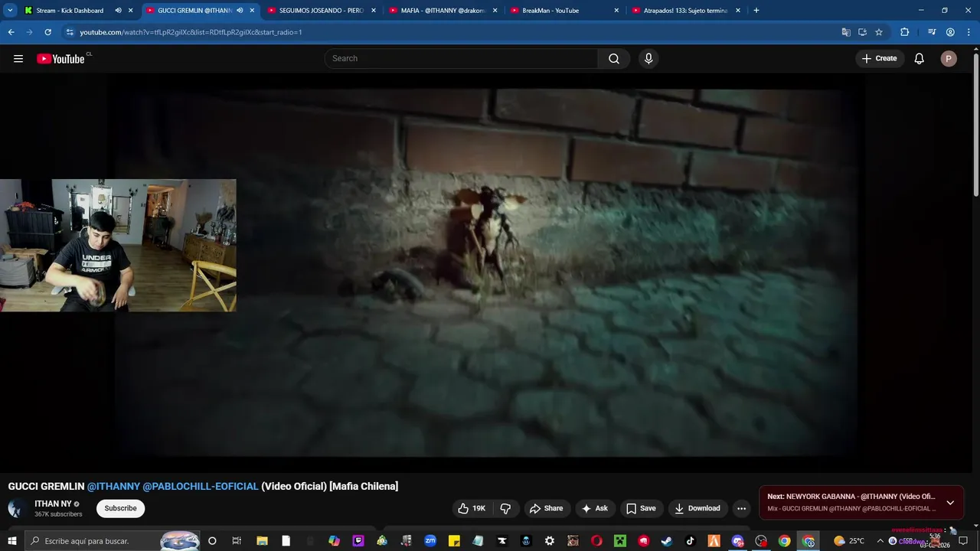Open Twitch app from taskbar

coord(358,541)
